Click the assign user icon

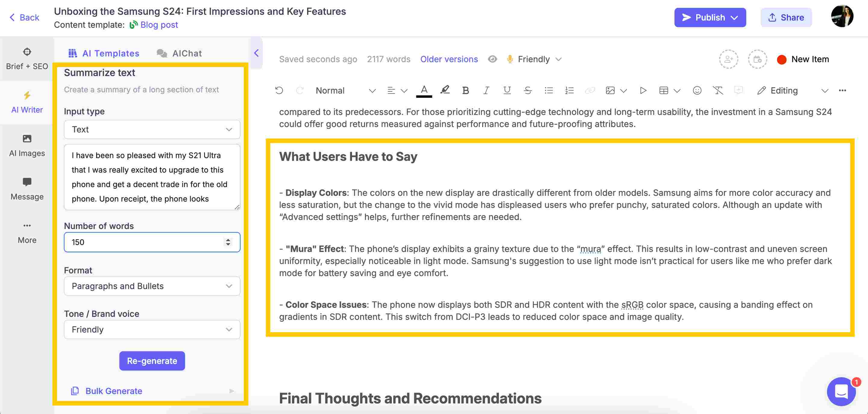(728, 59)
